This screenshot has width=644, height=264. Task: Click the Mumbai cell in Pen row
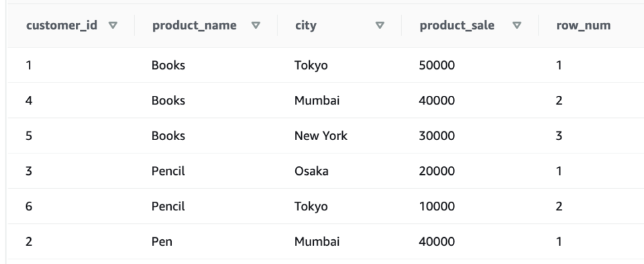(x=317, y=241)
